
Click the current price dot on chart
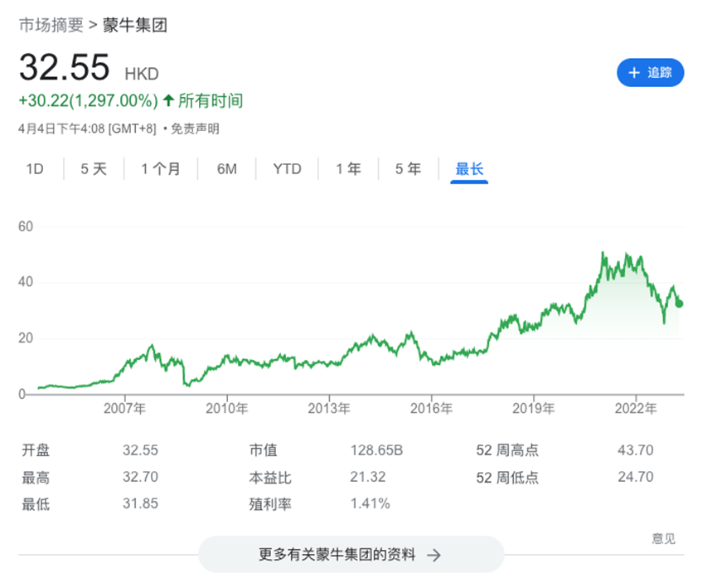pos(679,304)
